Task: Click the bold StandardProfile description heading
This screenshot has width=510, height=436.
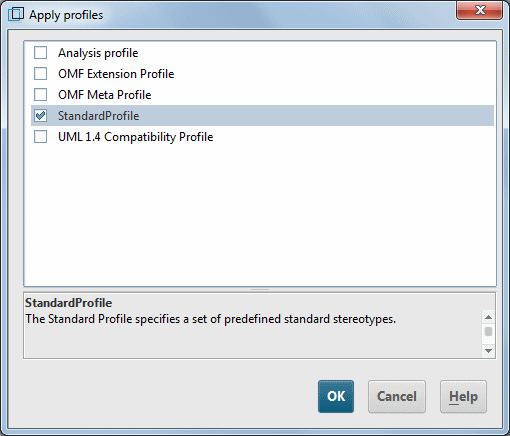Action: click(69, 303)
